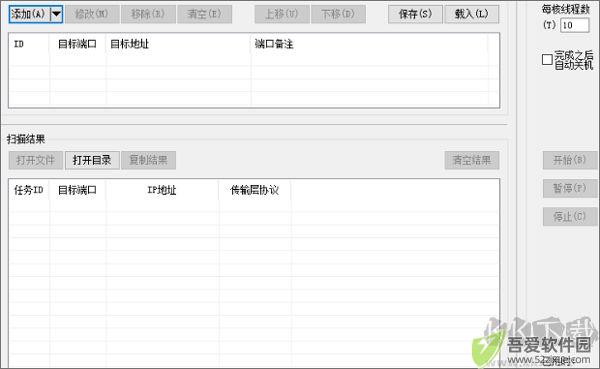Click the 清空(E) button

204,15
